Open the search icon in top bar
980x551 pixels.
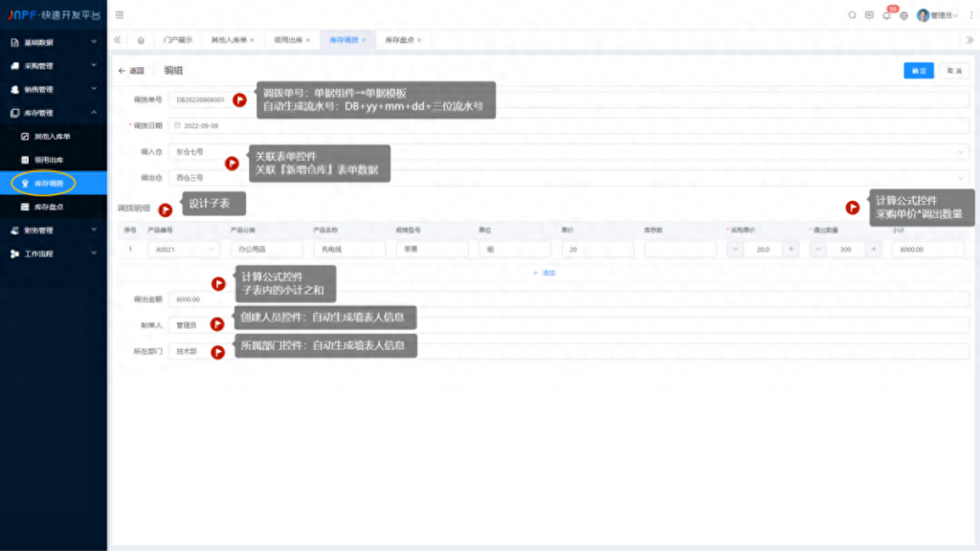click(x=852, y=15)
